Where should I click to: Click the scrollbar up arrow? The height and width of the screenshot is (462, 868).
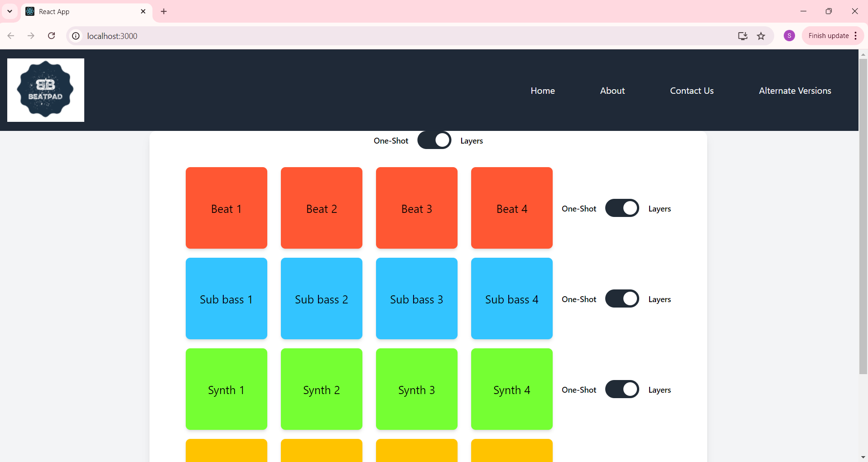(x=863, y=54)
